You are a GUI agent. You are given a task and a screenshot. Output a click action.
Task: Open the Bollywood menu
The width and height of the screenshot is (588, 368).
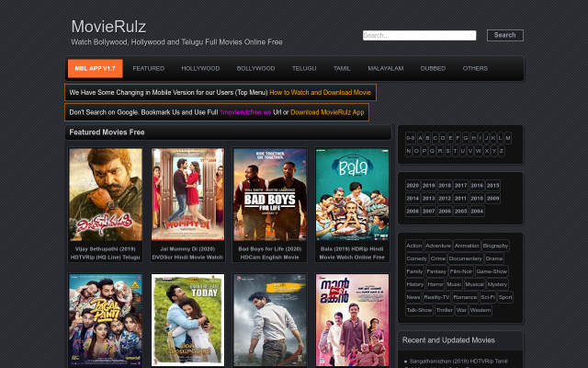[255, 68]
